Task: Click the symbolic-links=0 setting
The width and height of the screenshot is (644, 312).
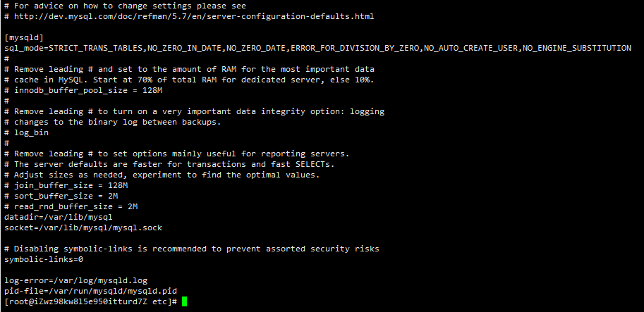Action: pyautogui.click(x=44, y=259)
